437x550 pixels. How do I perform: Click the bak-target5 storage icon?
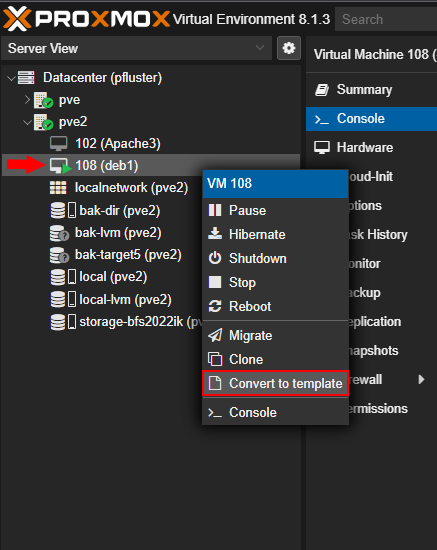59,255
